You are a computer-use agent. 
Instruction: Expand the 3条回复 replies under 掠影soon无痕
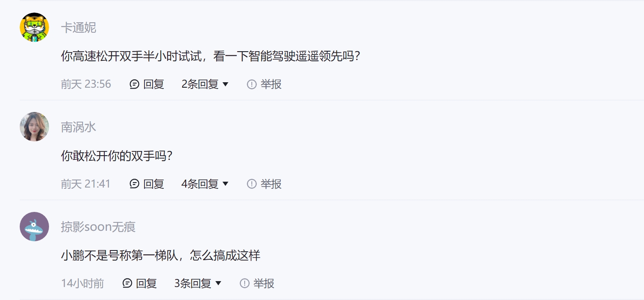(x=198, y=283)
